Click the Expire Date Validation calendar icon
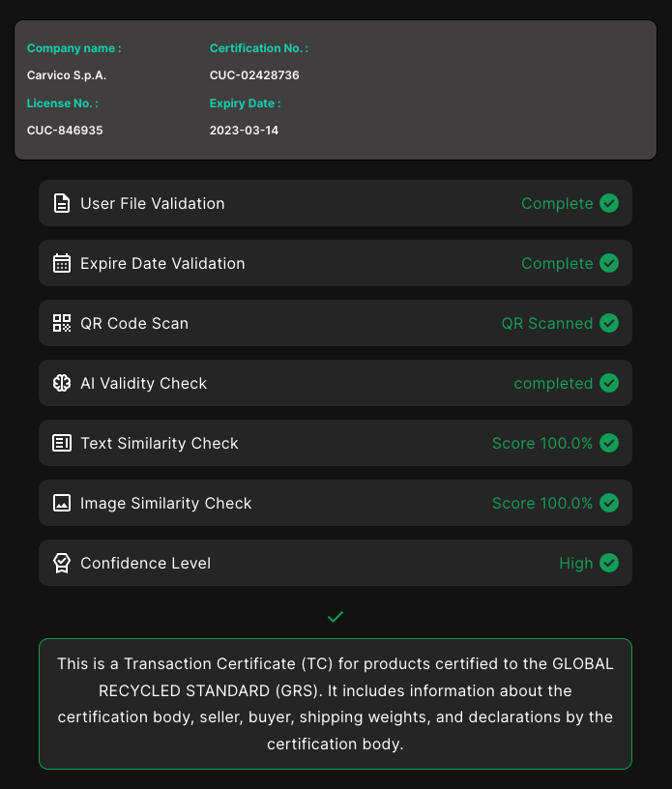 pos(62,263)
